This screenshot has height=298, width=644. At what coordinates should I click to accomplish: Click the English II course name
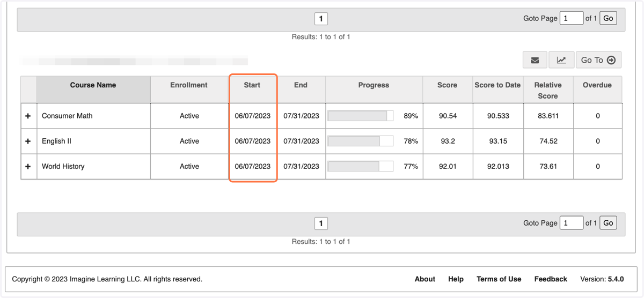(x=57, y=141)
